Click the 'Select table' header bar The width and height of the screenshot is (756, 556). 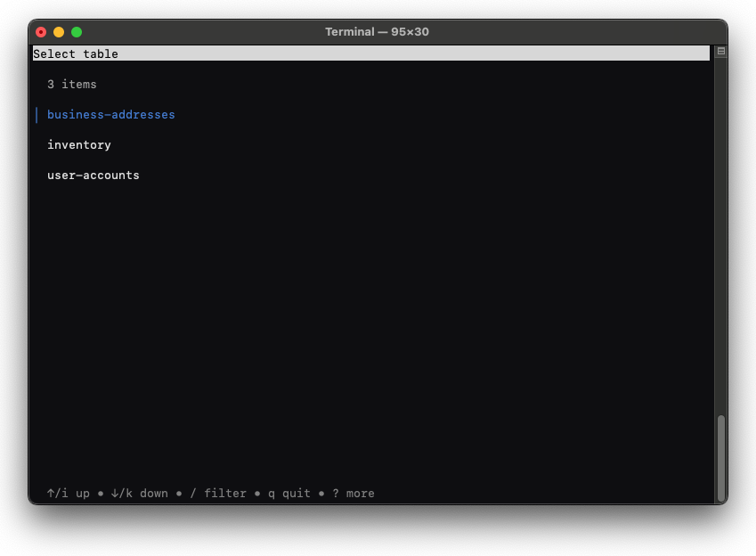[370, 54]
